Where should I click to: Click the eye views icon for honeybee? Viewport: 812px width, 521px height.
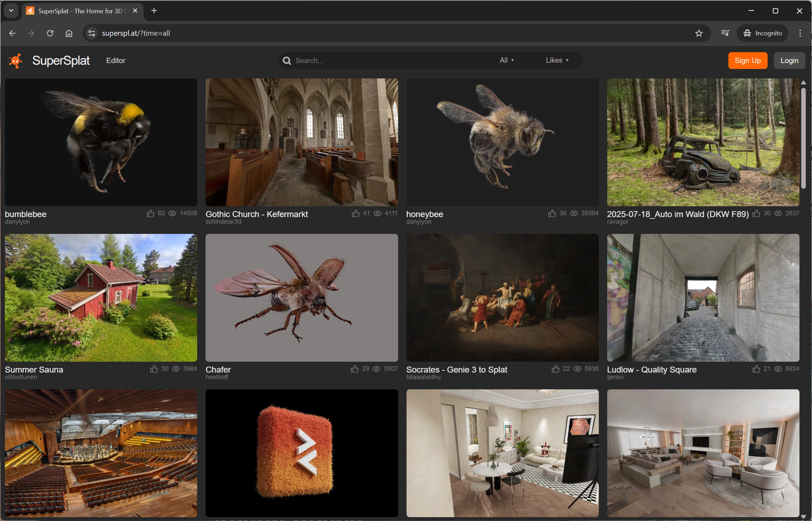coord(574,214)
